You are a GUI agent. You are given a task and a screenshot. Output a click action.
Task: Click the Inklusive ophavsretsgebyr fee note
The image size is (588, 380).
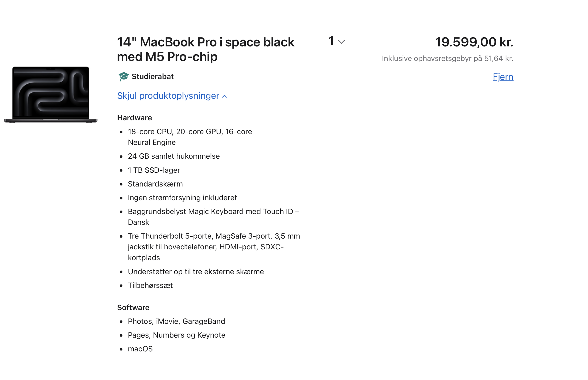447,59
